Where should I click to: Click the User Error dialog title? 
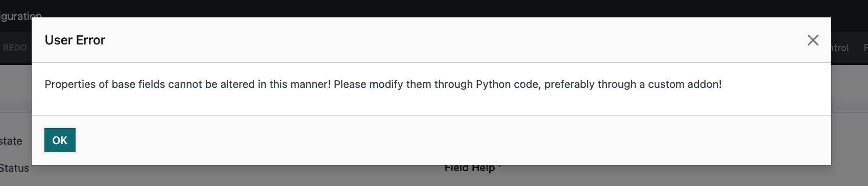pos(75,40)
